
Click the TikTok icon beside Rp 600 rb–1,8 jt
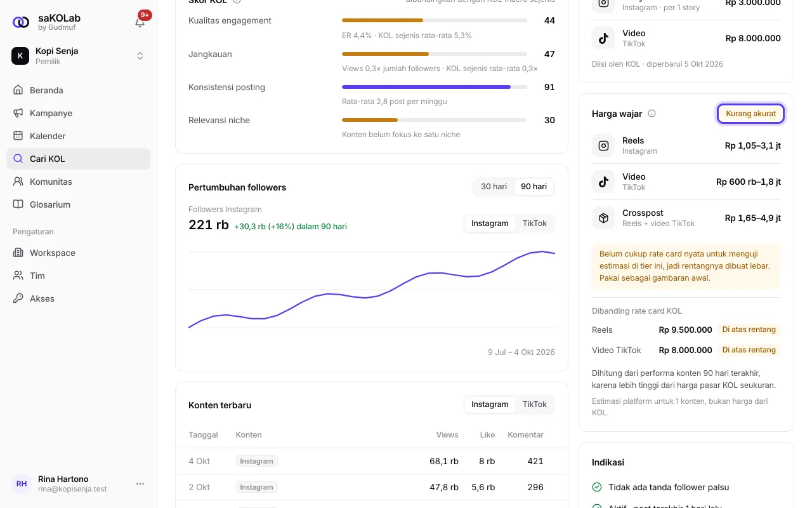pos(603,182)
